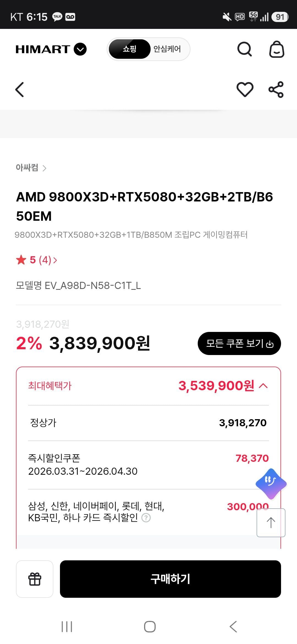Image resolution: width=297 pixels, height=644 pixels.
Task: Show help for card instant discount
Action: pyautogui.click(x=146, y=518)
